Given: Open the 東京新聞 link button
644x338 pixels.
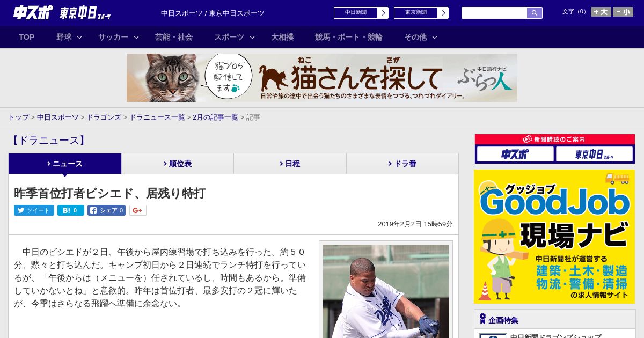Looking at the screenshot, I should click(x=416, y=13).
